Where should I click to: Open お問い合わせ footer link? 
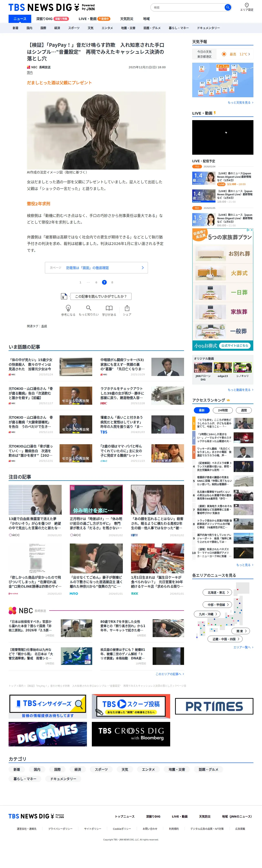(150, 829)
